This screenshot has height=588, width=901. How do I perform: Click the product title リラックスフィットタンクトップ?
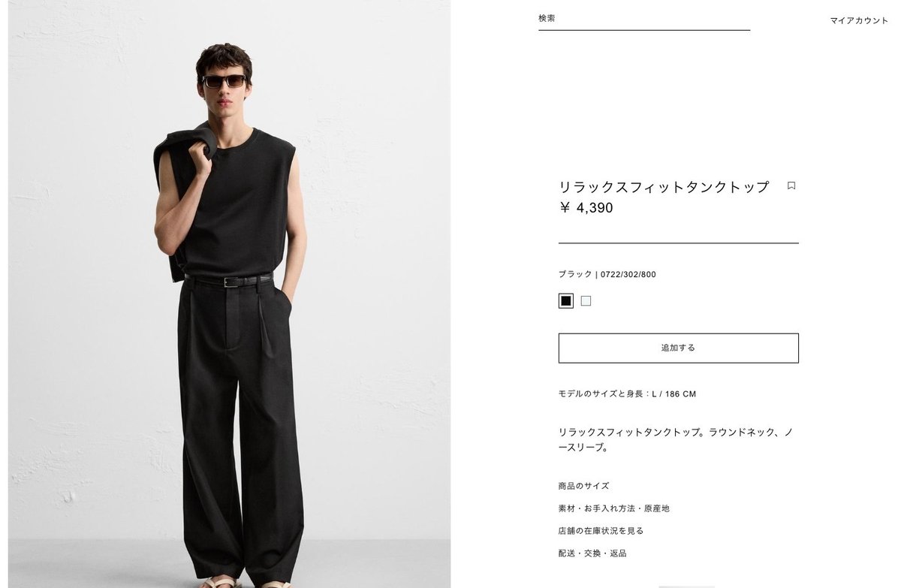(x=664, y=187)
